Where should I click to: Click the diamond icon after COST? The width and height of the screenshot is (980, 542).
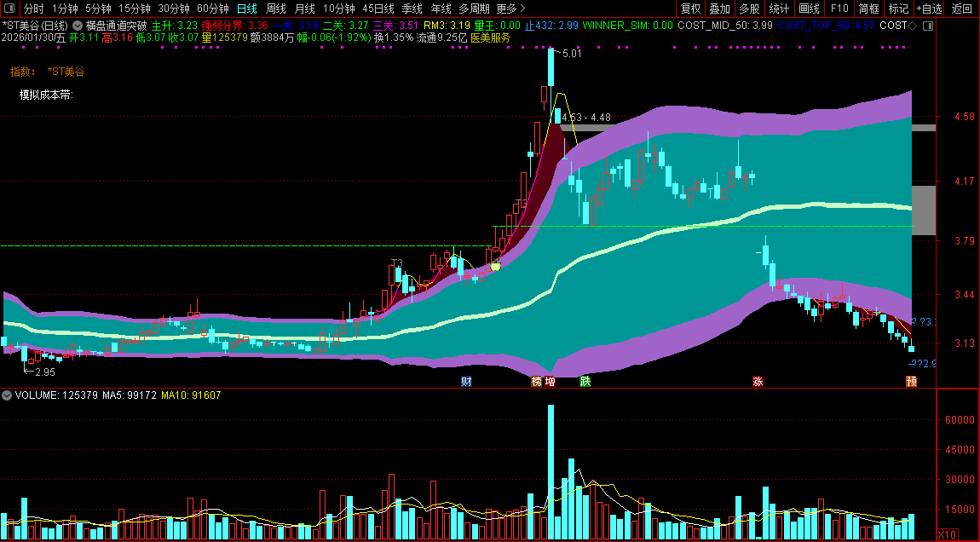click(x=912, y=26)
